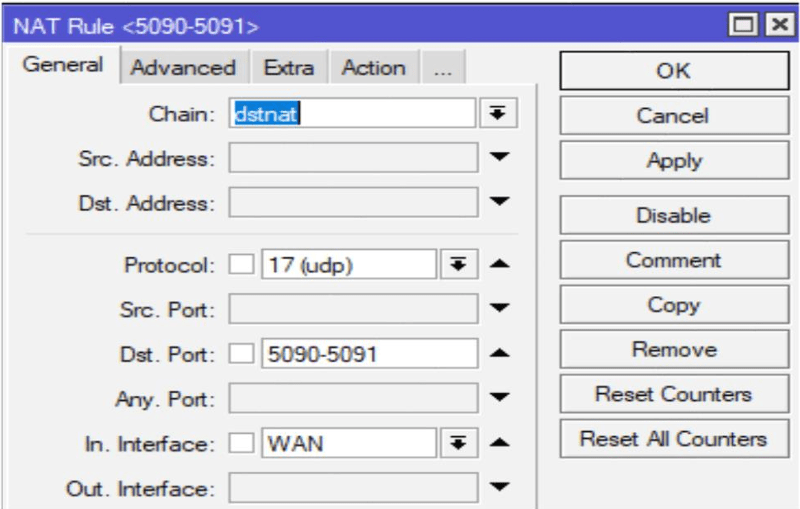Open the Protocol dropdown list

[x=456, y=265]
